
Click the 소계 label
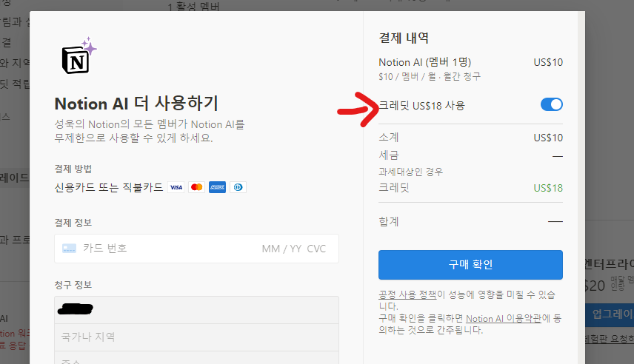(x=389, y=138)
